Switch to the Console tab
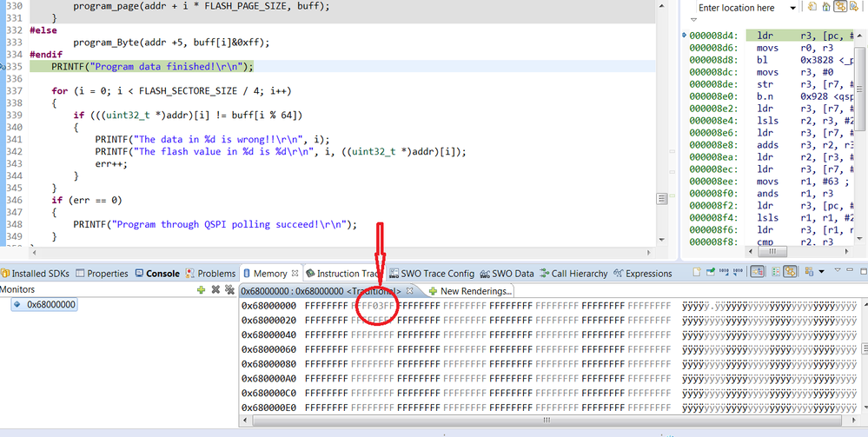Screen dimensions: 868x437 [x=158, y=273]
